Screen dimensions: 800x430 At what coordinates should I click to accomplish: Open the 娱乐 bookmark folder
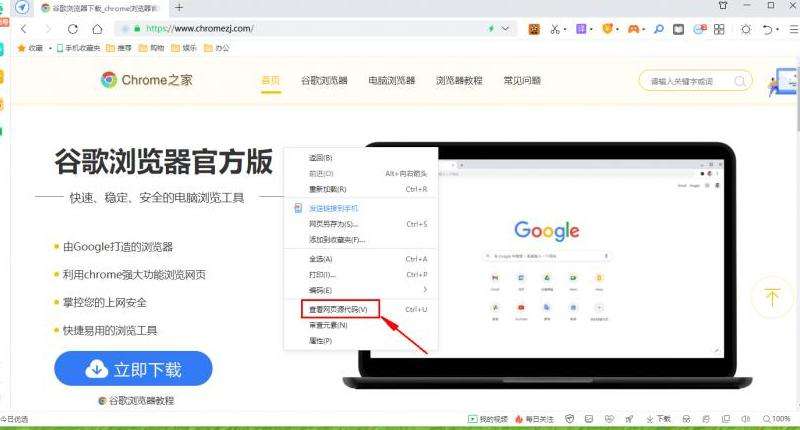(x=184, y=48)
